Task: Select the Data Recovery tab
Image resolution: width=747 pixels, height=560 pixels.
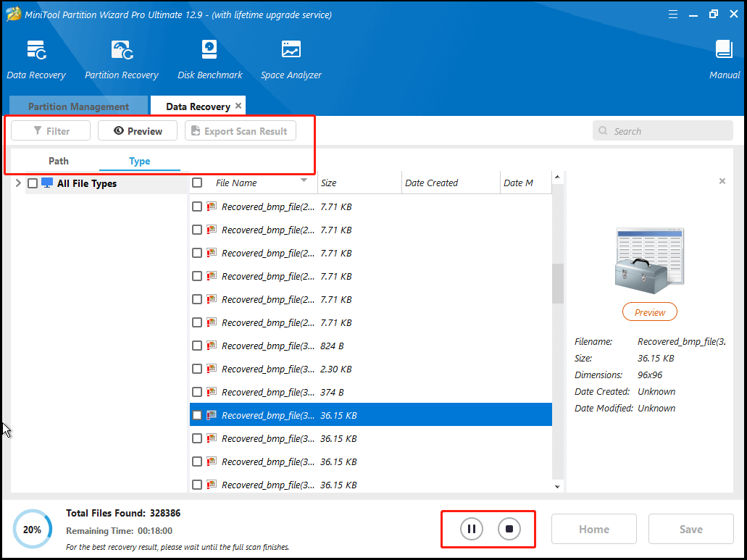Action: click(198, 106)
